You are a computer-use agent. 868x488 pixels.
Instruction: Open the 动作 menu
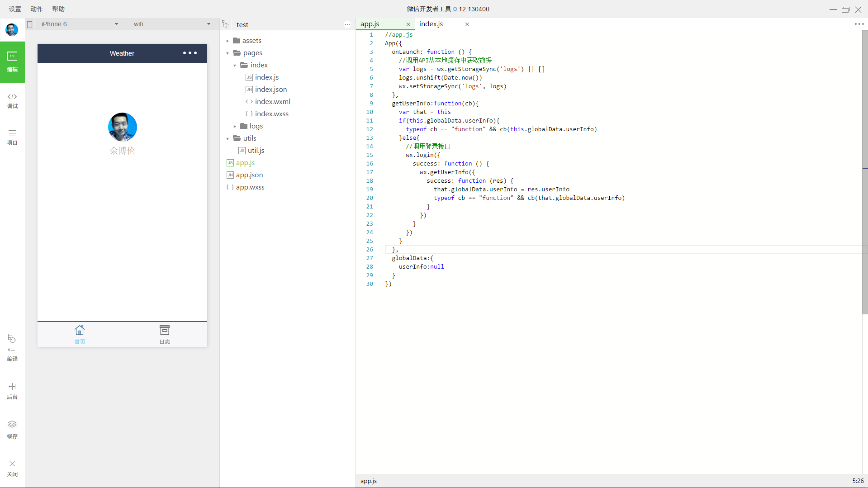[37, 9]
